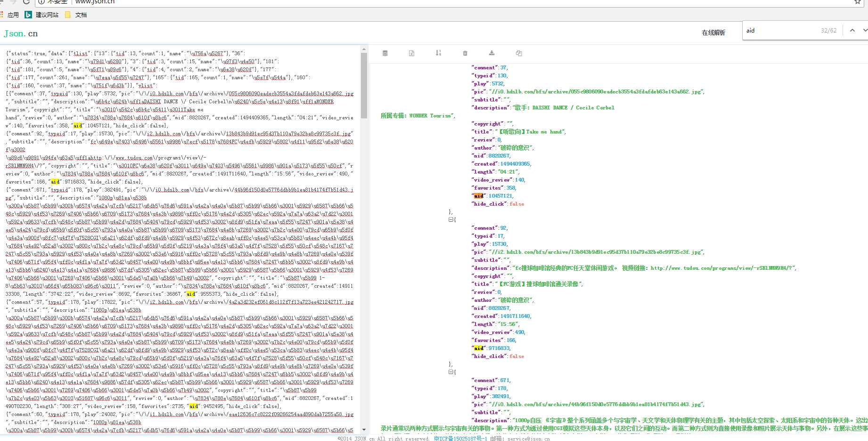Screen dimensions: 868x441
Task: Collapse the object starting with comment 671
Action: pos(450,372)
